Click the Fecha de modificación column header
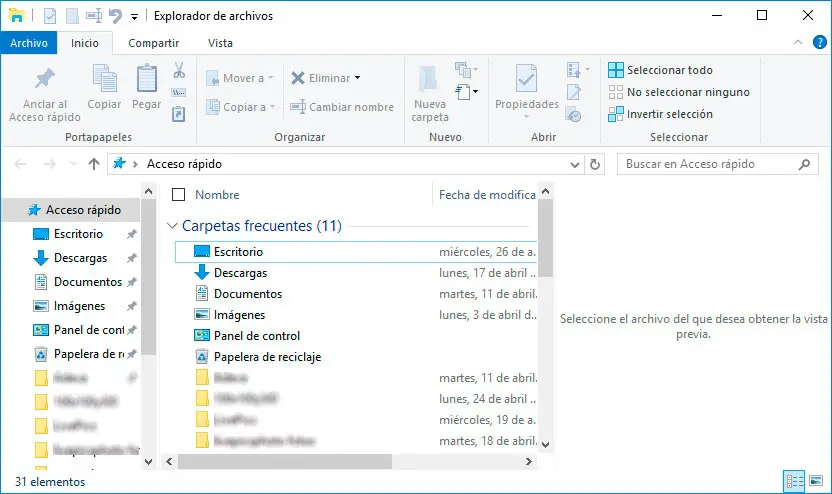832x494 pixels. click(x=487, y=195)
